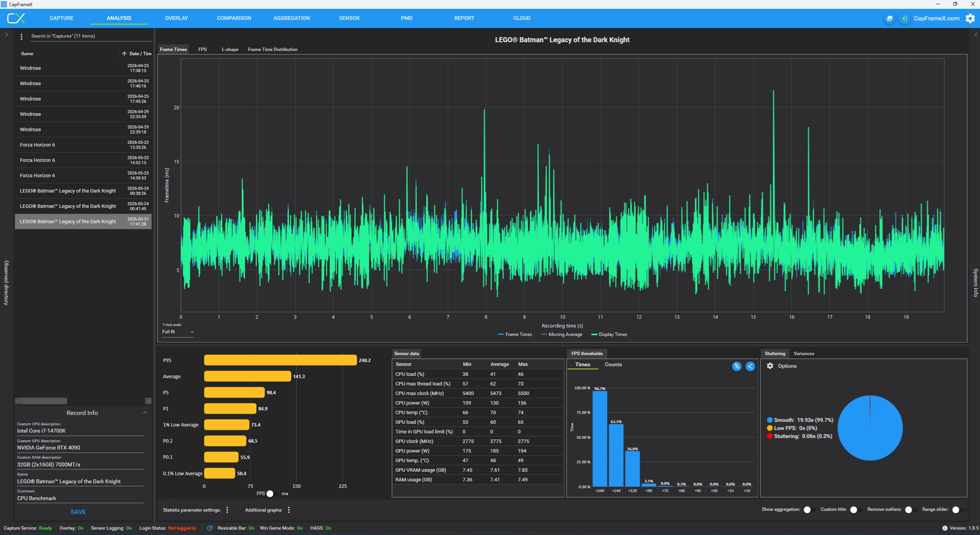Image resolution: width=980 pixels, height=535 pixels.
Task: Go to the COMPARISON tab
Action: pos(234,18)
